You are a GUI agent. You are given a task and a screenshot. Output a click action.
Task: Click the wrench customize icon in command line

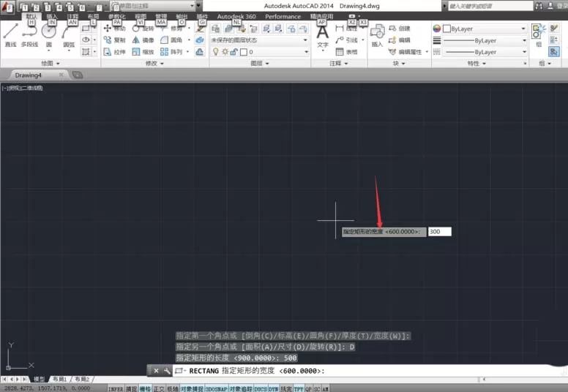coord(167,371)
